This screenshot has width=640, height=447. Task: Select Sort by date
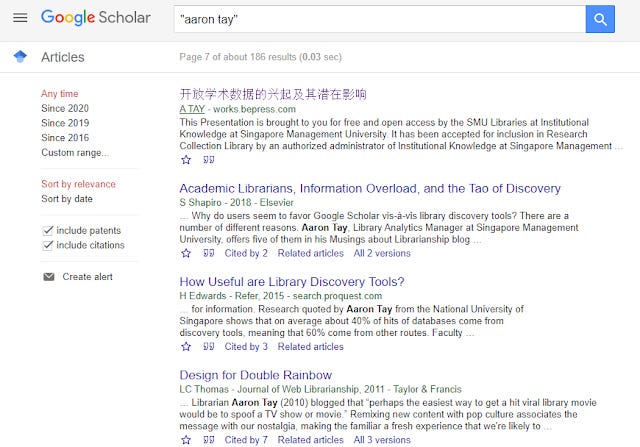(67, 199)
